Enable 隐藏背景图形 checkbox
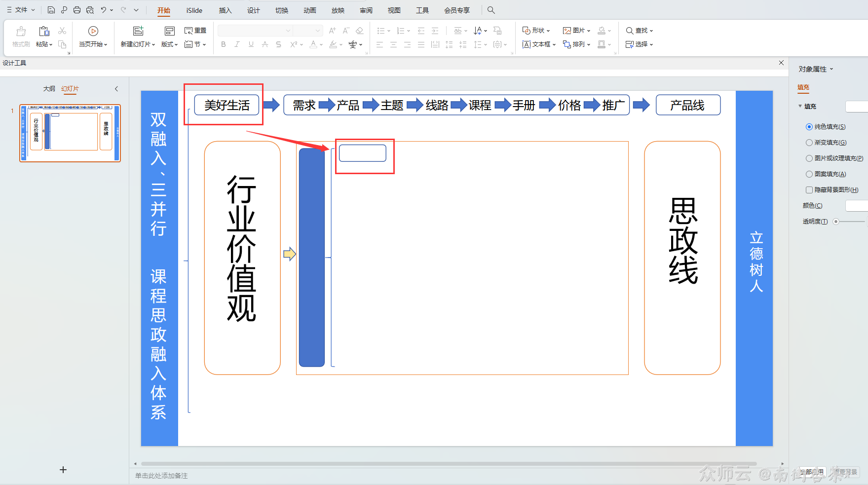The height and width of the screenshot is (485, 868). (809, 189)
